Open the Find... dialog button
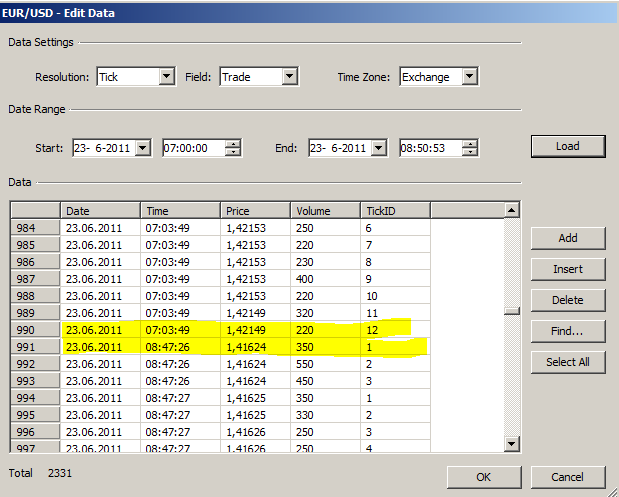The height and width of the screenshot is (497, 619). point(568,331)
